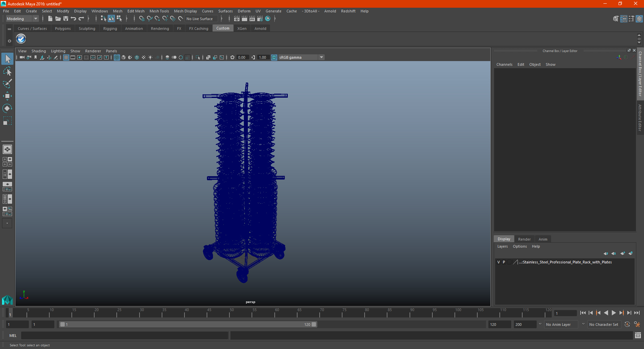Activate the Rotate tool
Screen dimensions: 644x349
[7, 108]
